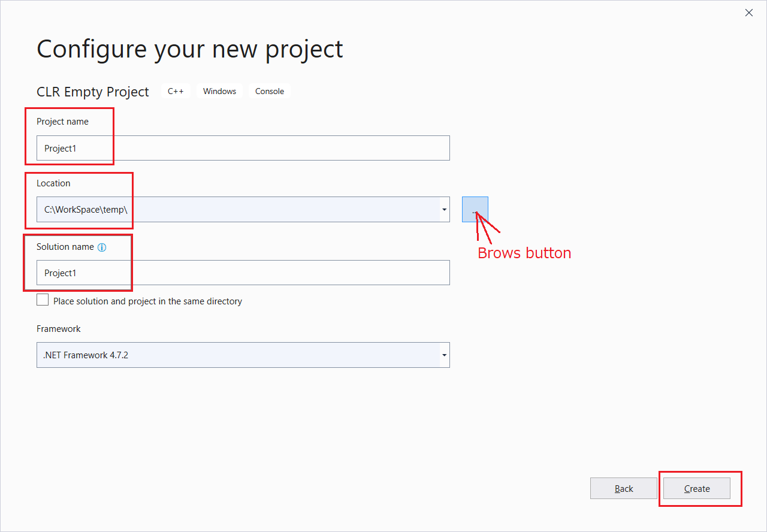Click the Solution name info icon
The height and width of the screenshot is (532, 767).
coord(102,247)
